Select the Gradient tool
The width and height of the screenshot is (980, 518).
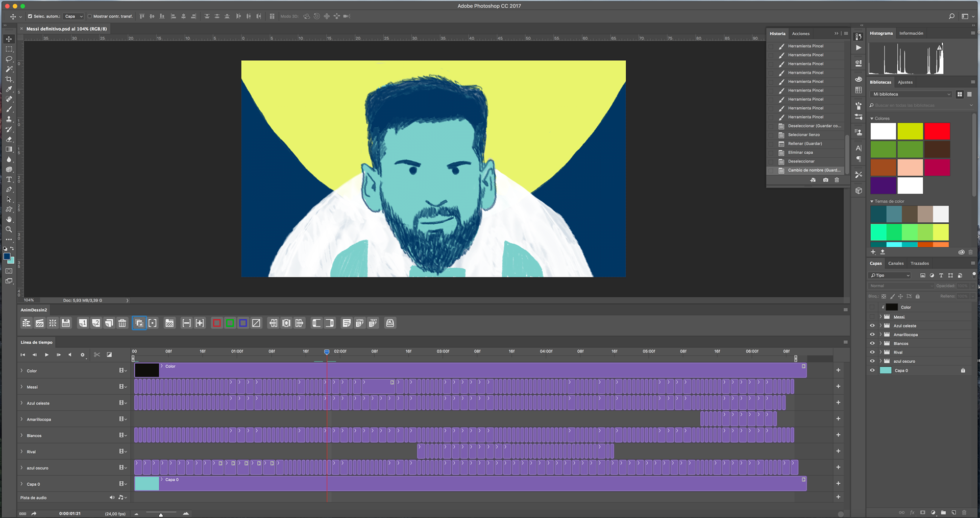[9, 149]
